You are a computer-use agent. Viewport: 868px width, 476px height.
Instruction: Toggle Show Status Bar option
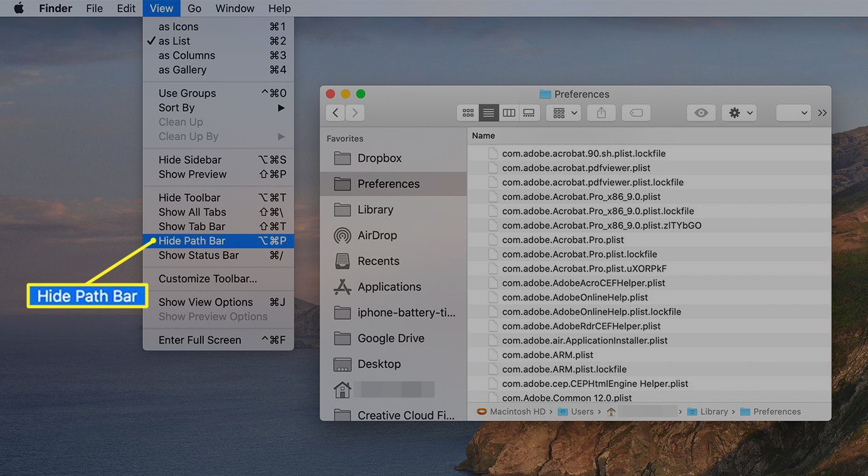(198, 255)
